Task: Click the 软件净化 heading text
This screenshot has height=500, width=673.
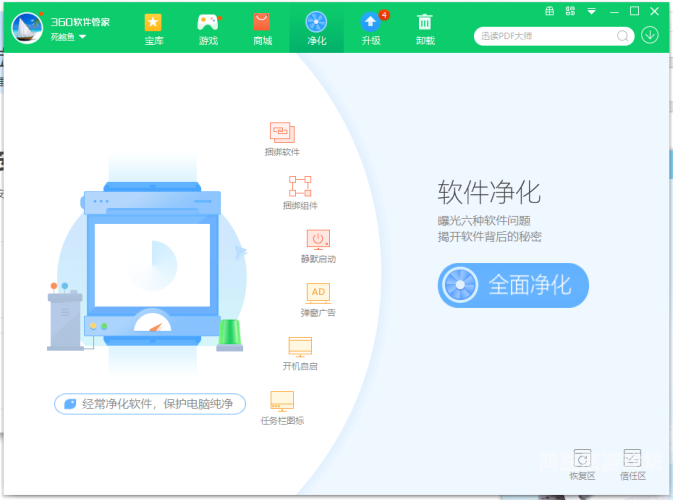Action: point(489,192)
